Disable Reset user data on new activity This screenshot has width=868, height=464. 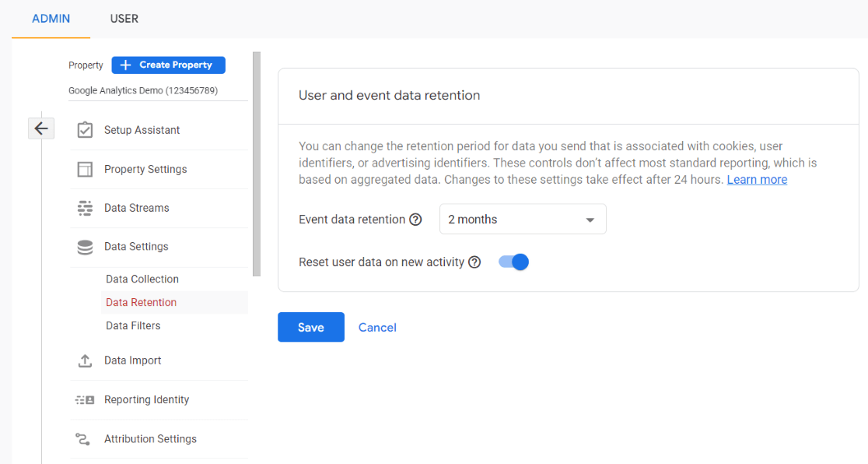513,262
